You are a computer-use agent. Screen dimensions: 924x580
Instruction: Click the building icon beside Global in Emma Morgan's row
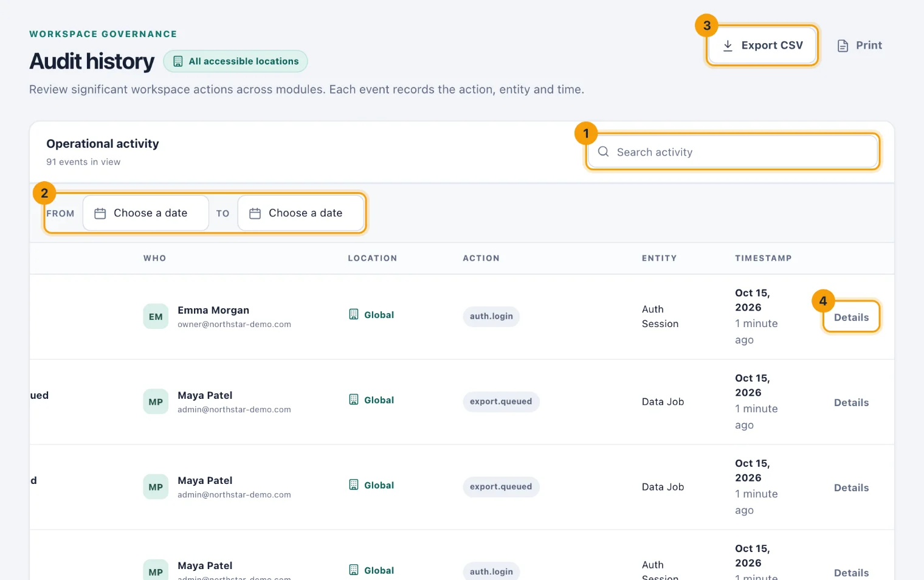coord(354,314)
